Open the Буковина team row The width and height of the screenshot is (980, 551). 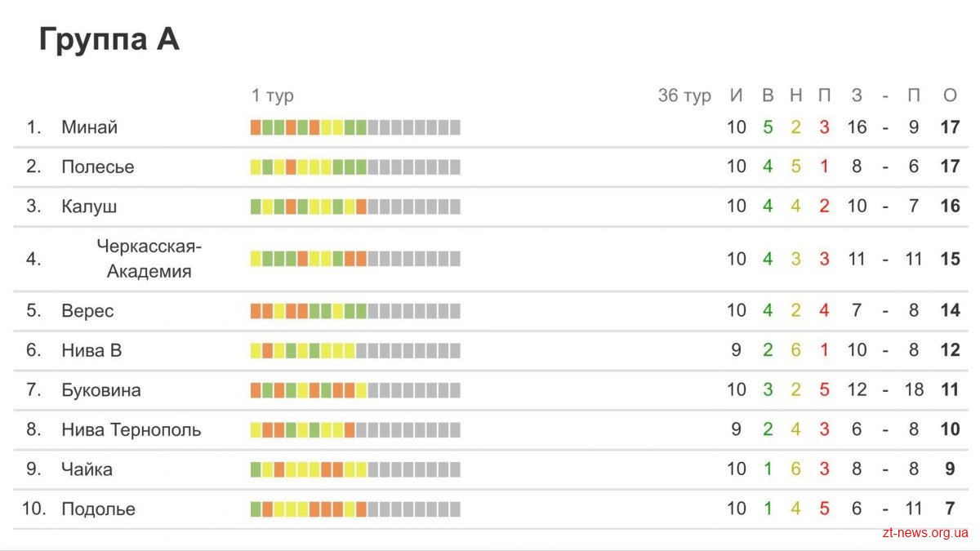coord(489,390)
